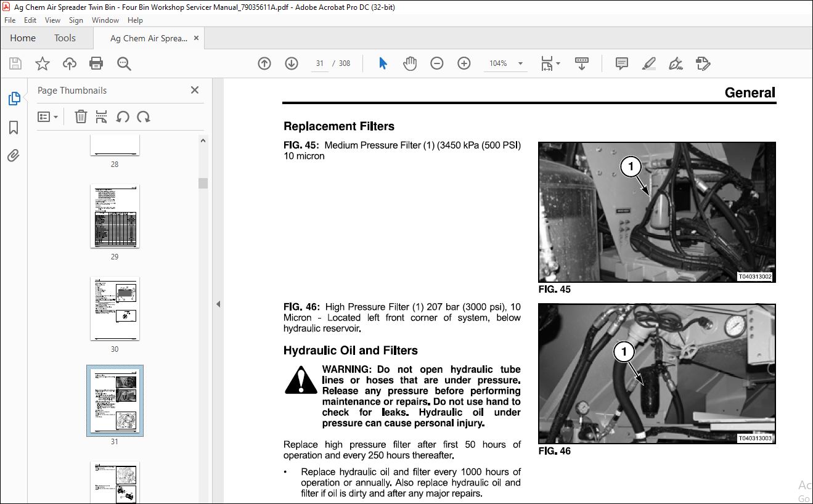This screenshot has height=504, width=813.
Task: Switch to the Tools tab
Action: [x=65, y=38]
